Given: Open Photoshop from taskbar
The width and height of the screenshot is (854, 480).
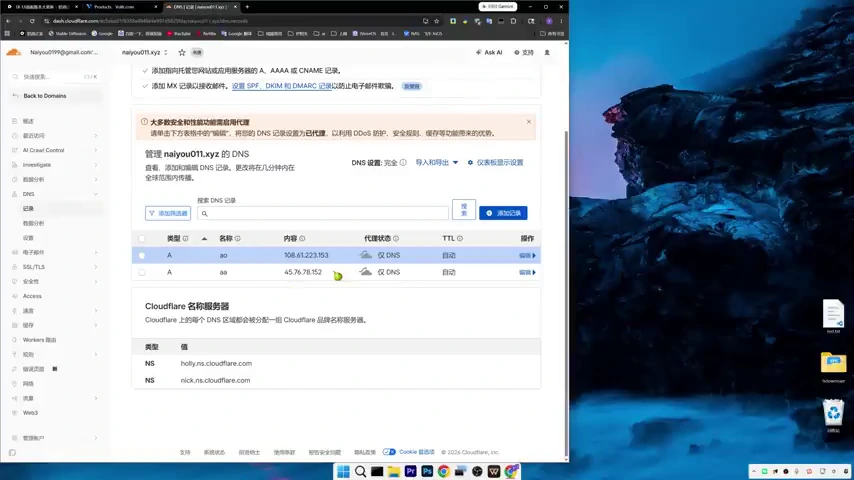Looking at the screenshot, I should (427, 472).
